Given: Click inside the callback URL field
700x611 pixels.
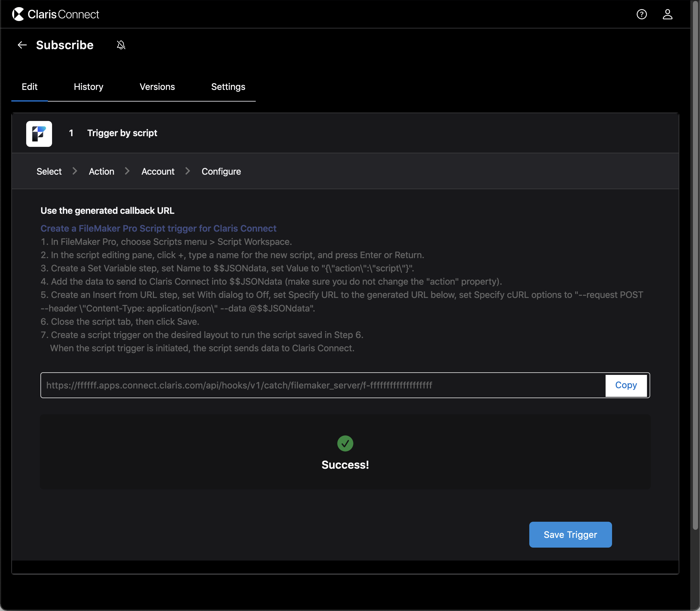Looking at the screenshot, I should click(239, 385).
